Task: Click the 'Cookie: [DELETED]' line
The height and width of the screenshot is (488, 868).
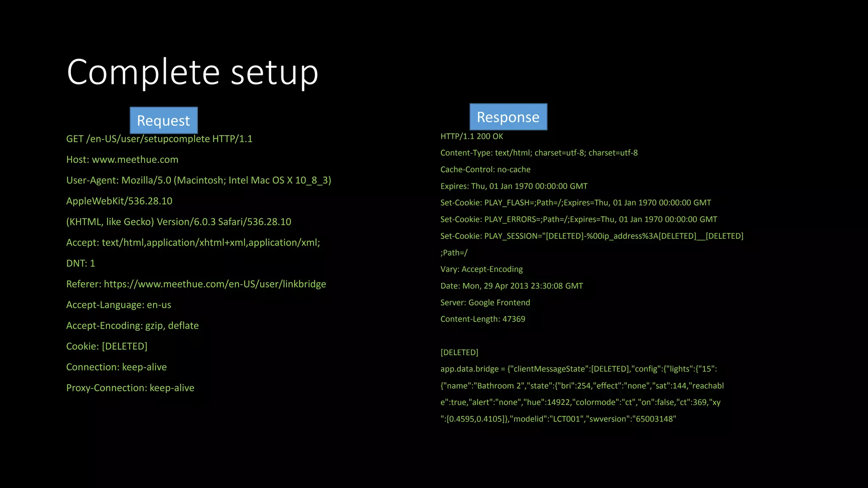Action: click(x=107, y=347)
